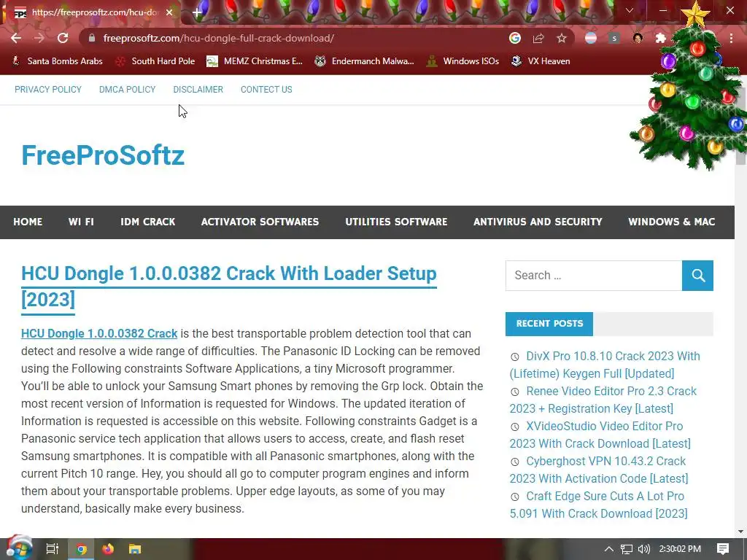Close the freeprosoftz.com browser tab
This screenshot has height=560, width=747.
point(169,12)
